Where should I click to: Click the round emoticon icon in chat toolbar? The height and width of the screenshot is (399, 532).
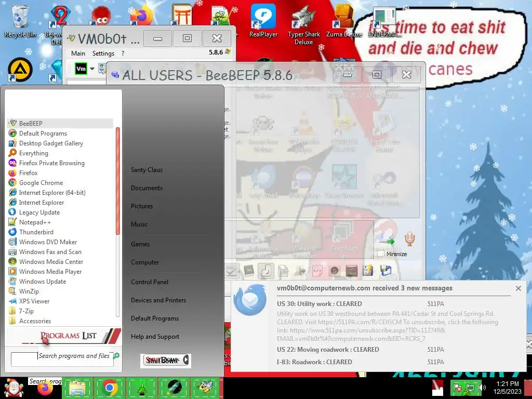(x=335, y=271)
